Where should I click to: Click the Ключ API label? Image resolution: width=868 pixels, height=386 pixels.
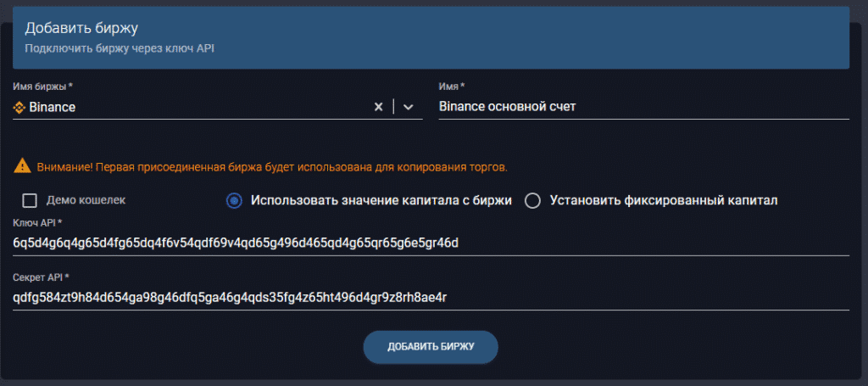click(x=36, y=222)
